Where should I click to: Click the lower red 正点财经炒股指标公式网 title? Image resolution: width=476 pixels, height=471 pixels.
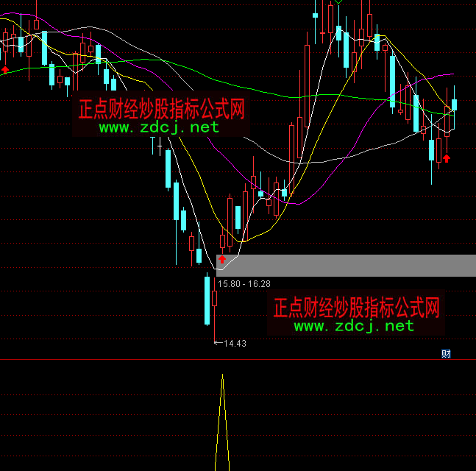356,307
